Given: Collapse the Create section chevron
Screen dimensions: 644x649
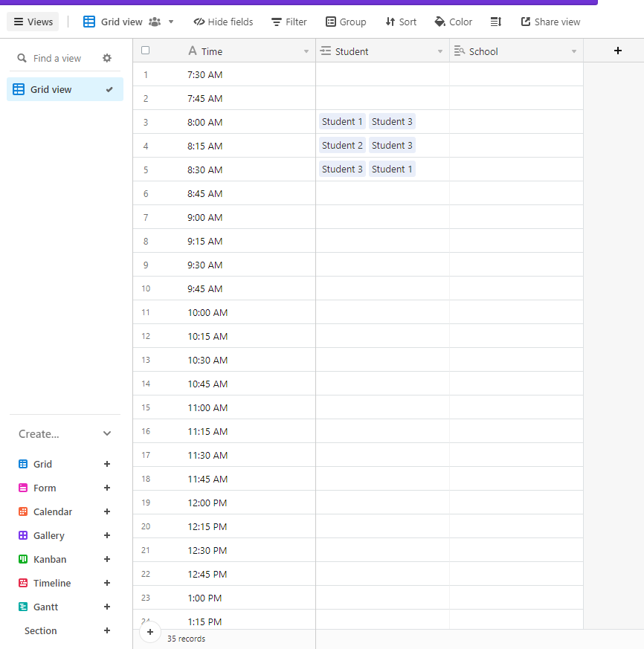Looking at the screenshot, I should tap(107, 433).
